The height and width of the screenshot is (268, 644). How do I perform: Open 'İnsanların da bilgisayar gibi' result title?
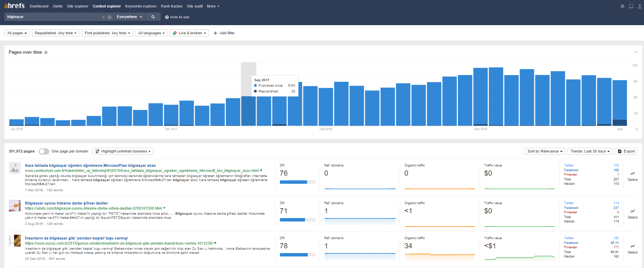76,238
